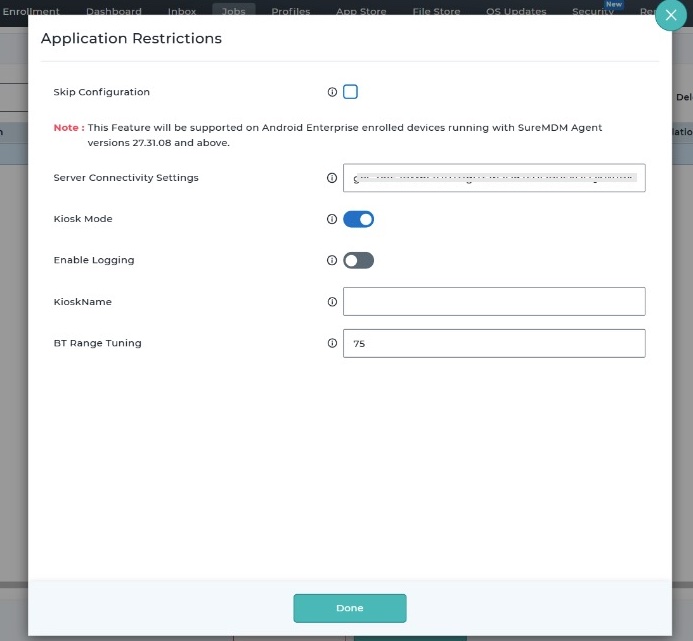The height and width of the screenshot is (641, 693).
Task: Open the Dashboard tab
Action: tap(113, 11)
